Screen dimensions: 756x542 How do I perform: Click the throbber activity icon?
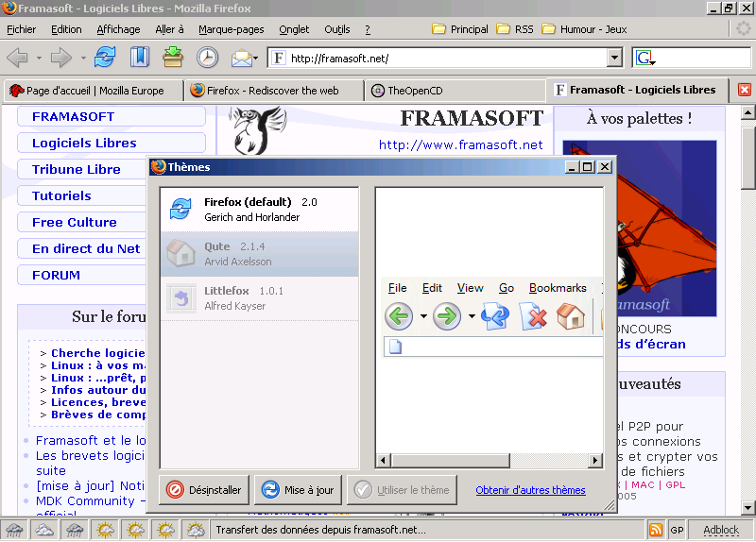tap(743, 29)
